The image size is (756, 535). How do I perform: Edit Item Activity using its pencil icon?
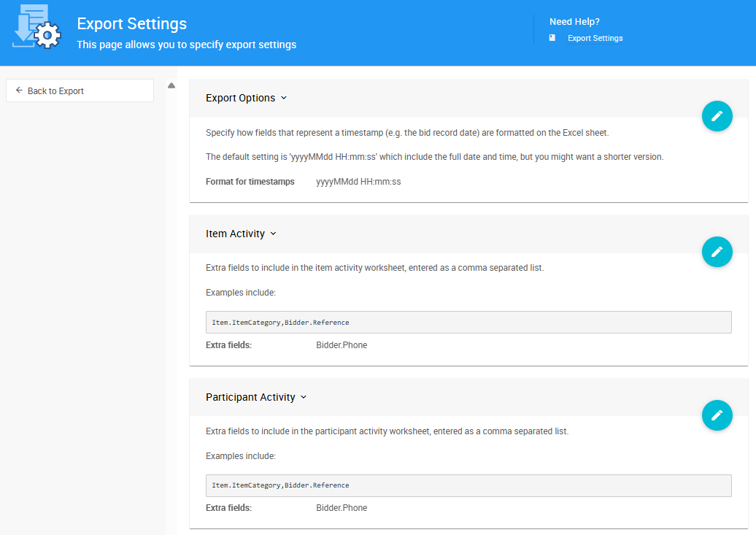click(717, 252)
